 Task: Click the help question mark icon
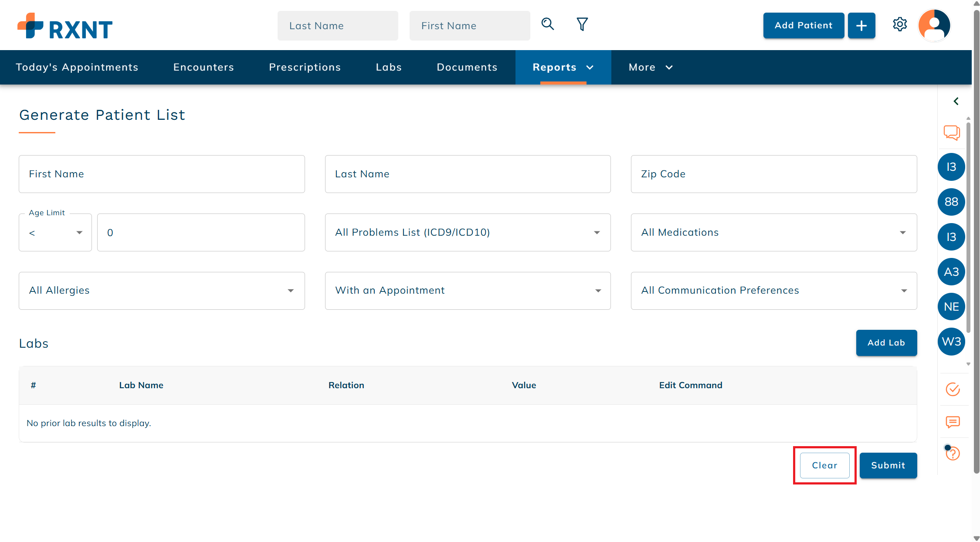pyautogui.click(x=953, y=453)
